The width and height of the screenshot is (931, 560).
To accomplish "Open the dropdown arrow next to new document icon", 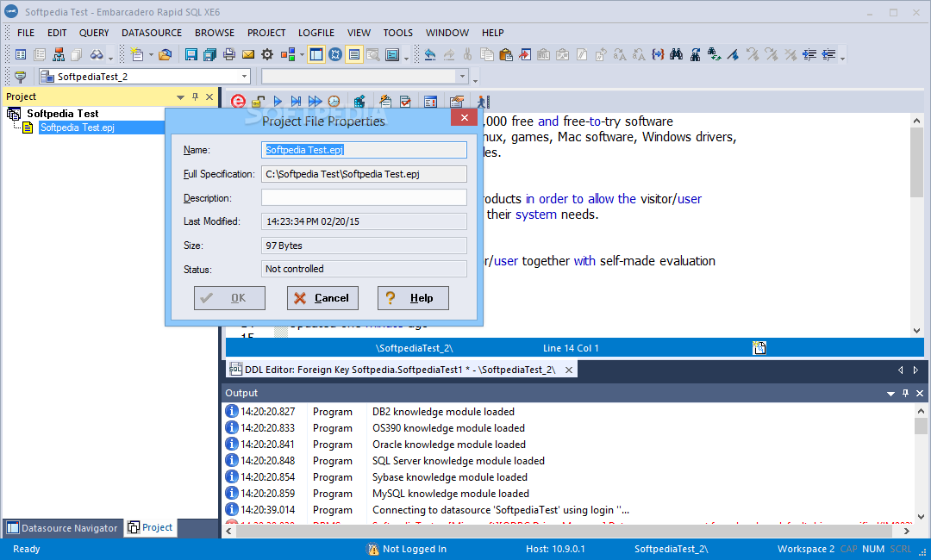I will [x=151, y=55].
